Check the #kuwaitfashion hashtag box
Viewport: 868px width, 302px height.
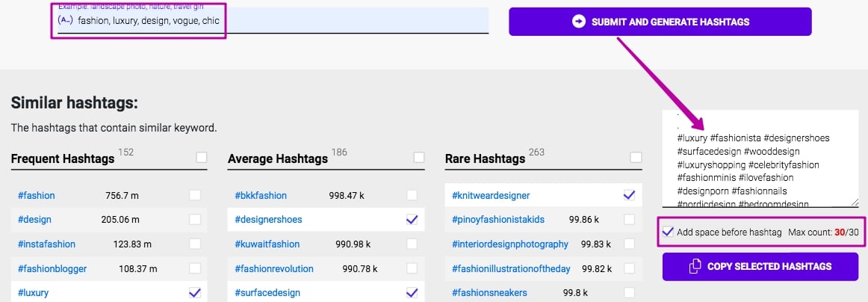tap(412, 244)
